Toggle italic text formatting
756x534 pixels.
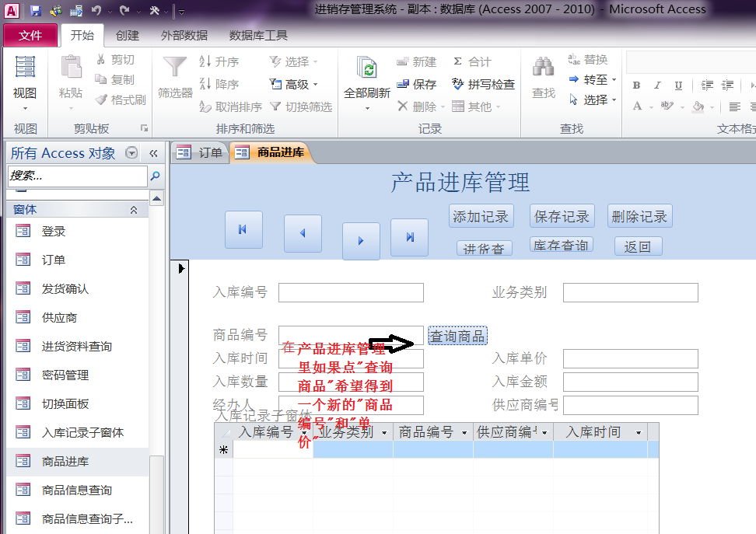point(658,86)
